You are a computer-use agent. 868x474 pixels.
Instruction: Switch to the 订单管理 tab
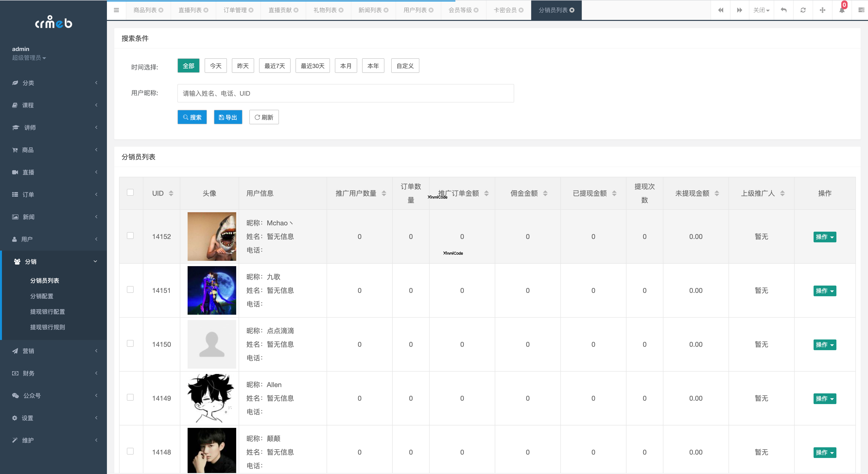[235, 10]
